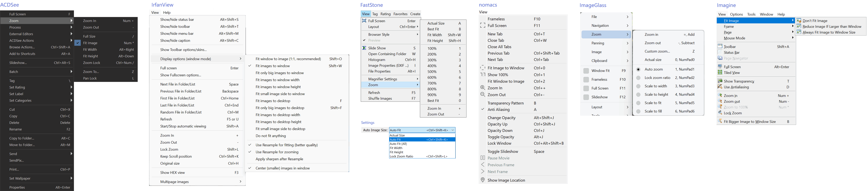This screenshot has width=868, height=191.
Task: Click the nomacs Zoom In magnifier icon
Action: pyautogui.click(x=482, y=88)
